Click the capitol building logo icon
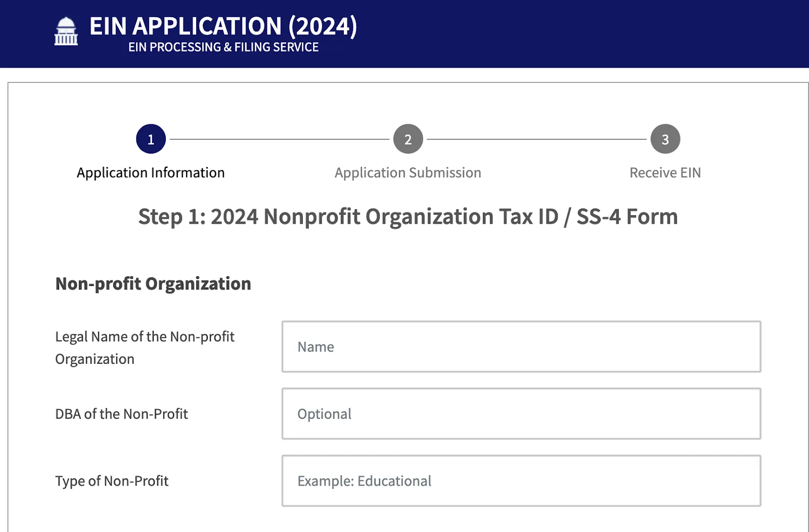Screen dimensions: 809x532 tap(66, 31)
